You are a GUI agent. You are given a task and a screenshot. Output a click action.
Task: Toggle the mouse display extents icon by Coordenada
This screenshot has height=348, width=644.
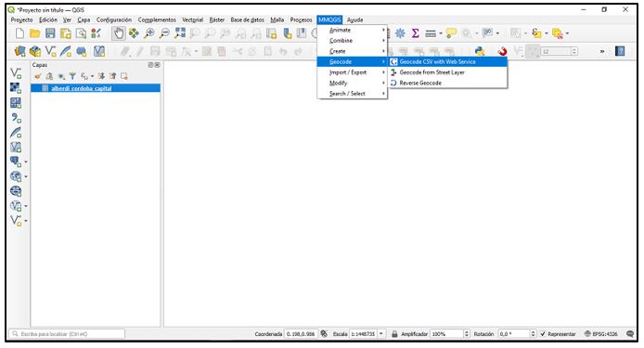point(324,334)
